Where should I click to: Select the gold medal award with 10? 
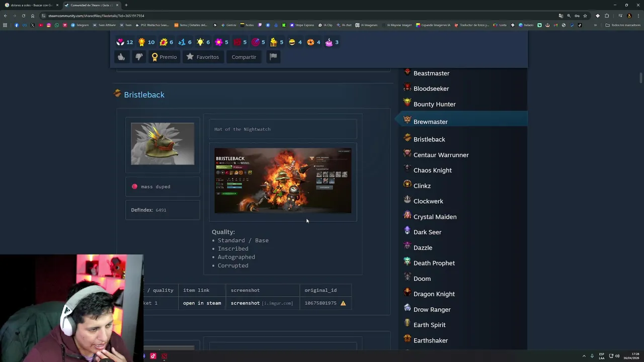point(146,42)
